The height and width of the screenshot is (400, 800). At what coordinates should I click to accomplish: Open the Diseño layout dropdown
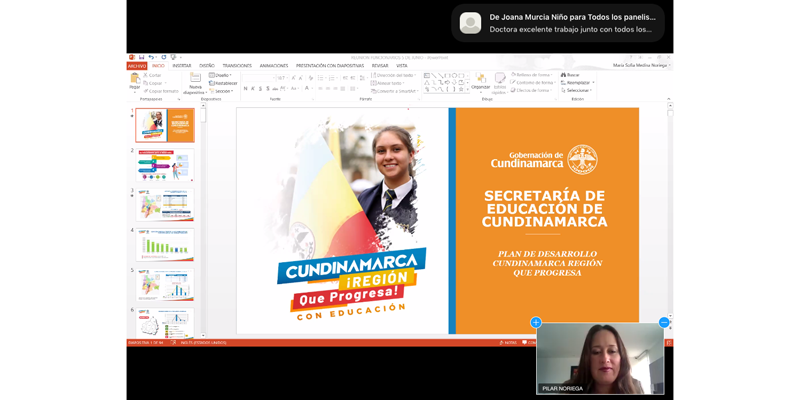tap(220, 75)
